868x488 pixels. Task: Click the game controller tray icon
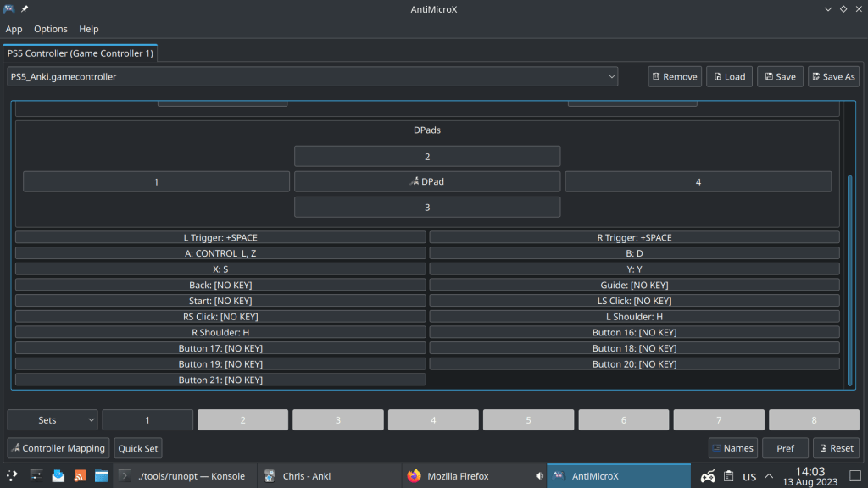707,476
